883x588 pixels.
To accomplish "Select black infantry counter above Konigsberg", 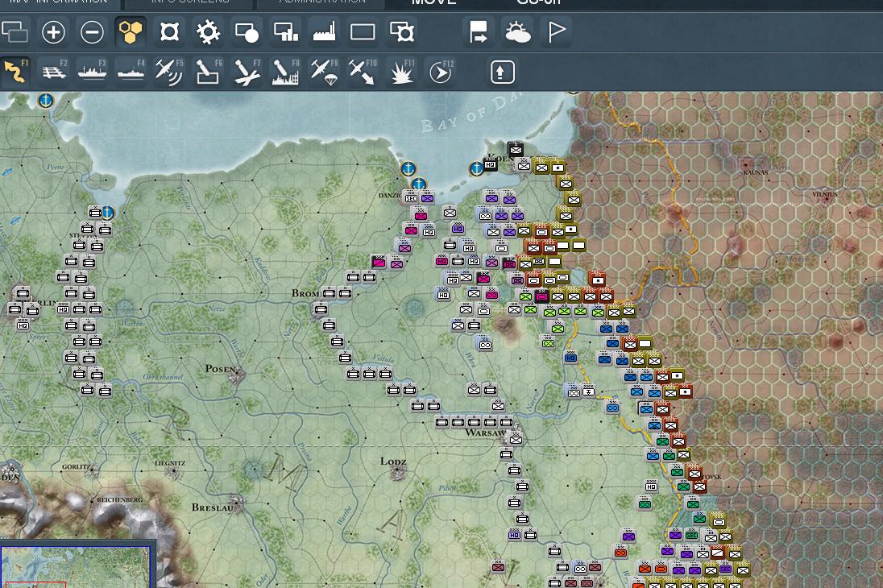I will tap(516, 149).
